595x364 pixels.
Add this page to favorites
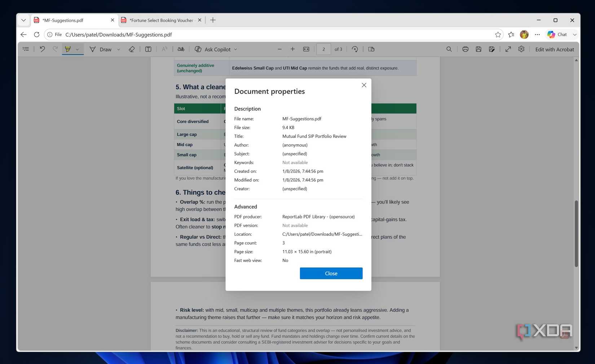coord(498,35)
